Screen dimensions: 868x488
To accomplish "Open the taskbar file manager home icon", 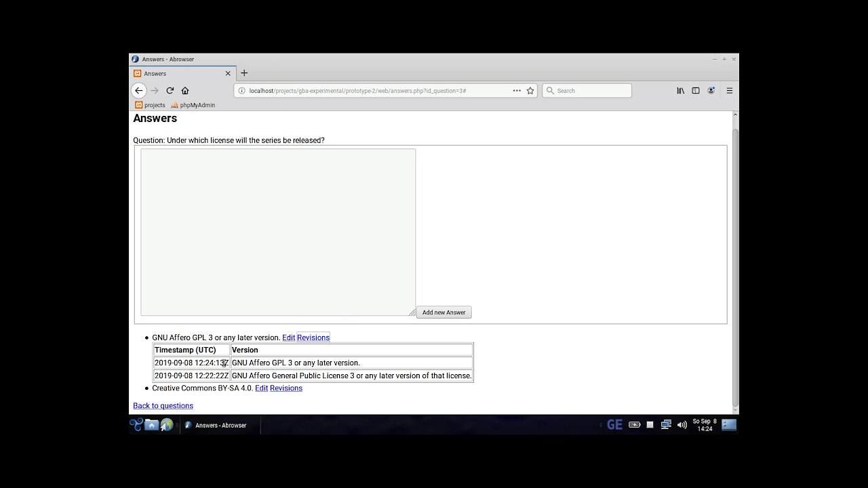I will click(152, 425).
